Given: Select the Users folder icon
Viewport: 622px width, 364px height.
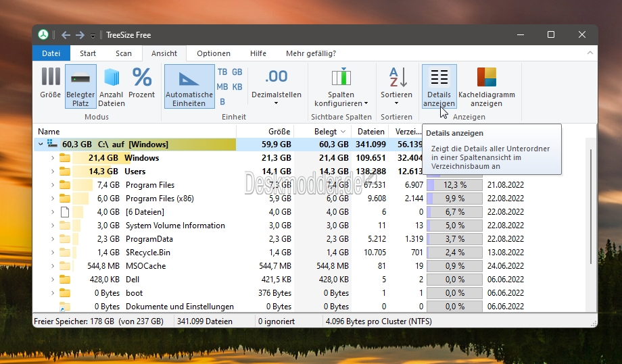Looking at the screenshot, I should coord(65,172).
